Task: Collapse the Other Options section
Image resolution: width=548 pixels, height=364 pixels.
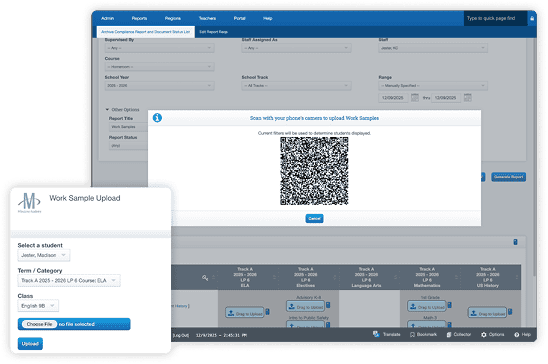Action: [x=122, y=110]
